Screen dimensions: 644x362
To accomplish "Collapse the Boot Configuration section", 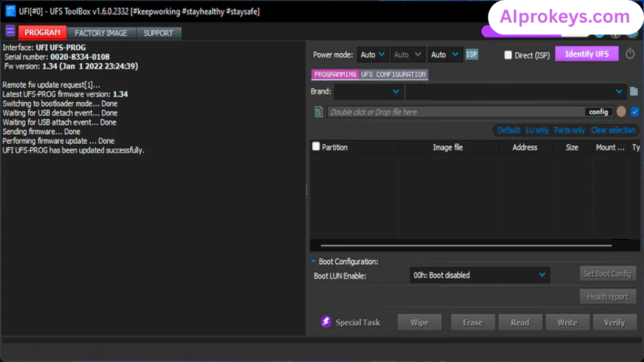I will click(313, 261).
